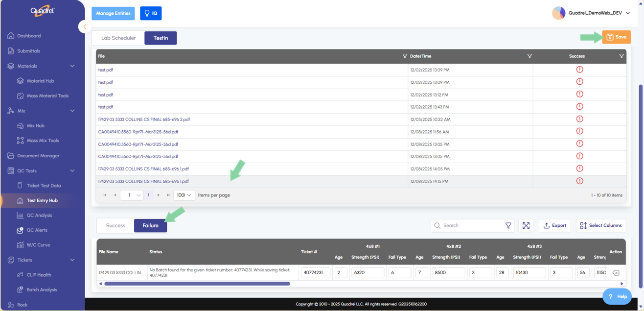Open the page number dropdown
The width and height of the screenshot is (644, 311).
[131, 195]
